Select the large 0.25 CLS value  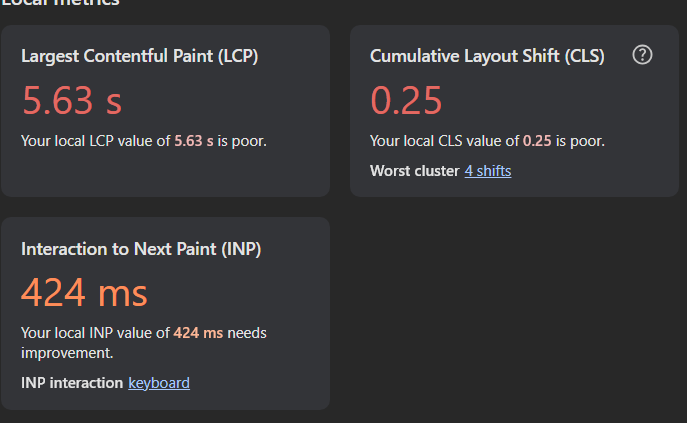click(x=406, y=100)
